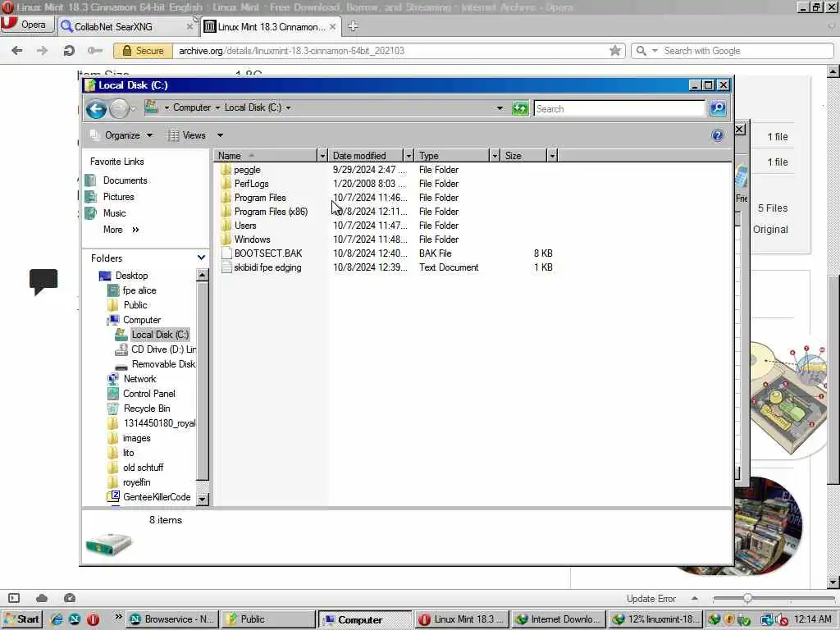Viewport: 840px width, 630px height.
Task: Click the Explorer search magnifier button
Action: click(718, 108)
